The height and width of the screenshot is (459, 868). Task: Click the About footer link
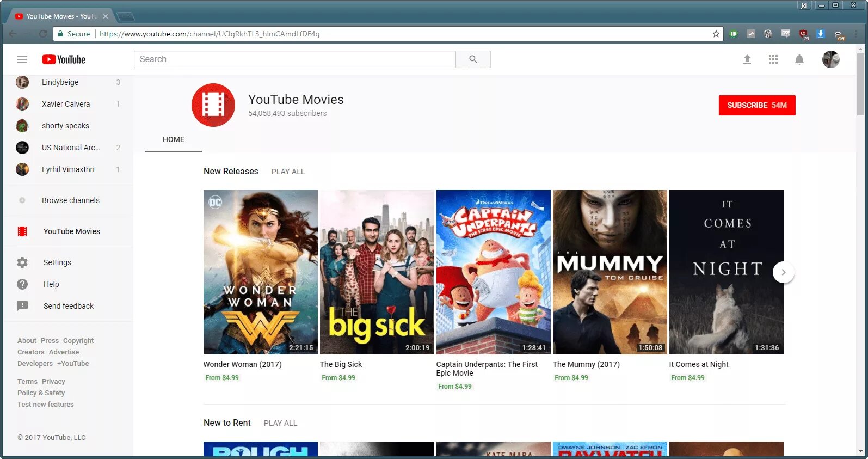pos(27,341)
